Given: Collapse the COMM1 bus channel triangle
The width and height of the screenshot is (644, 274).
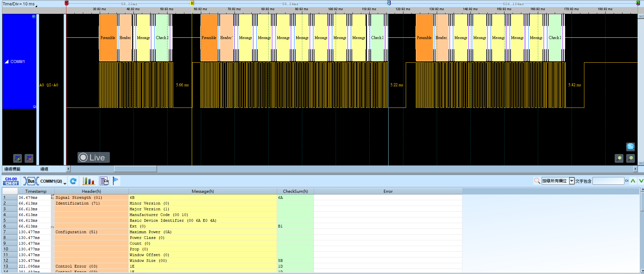Looking at the screenshot, I should coord(7,62).
